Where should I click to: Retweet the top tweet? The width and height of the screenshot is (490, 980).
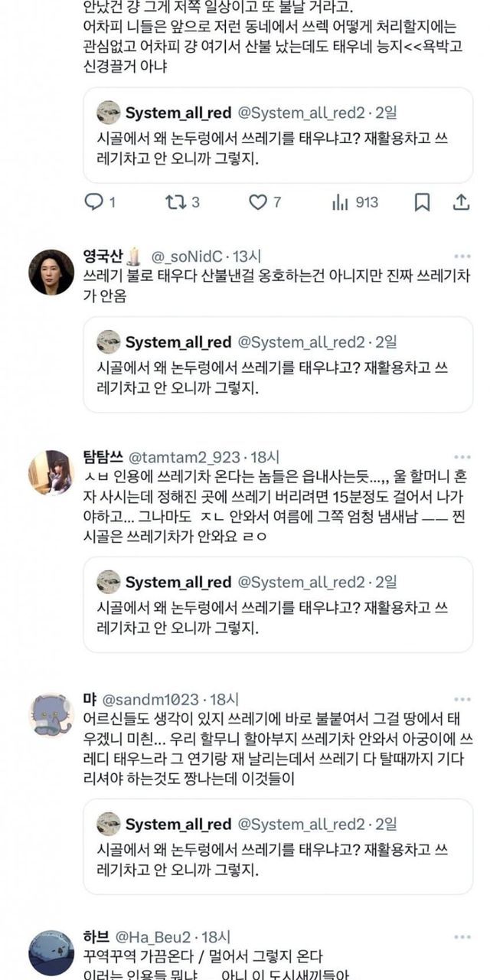click(175, 202)
